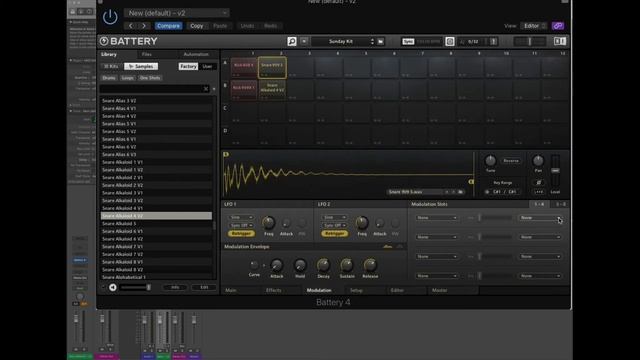Screen dimensions: 640x360
Task: Select the selected Snare pad in row A
Action: point(272,67)
